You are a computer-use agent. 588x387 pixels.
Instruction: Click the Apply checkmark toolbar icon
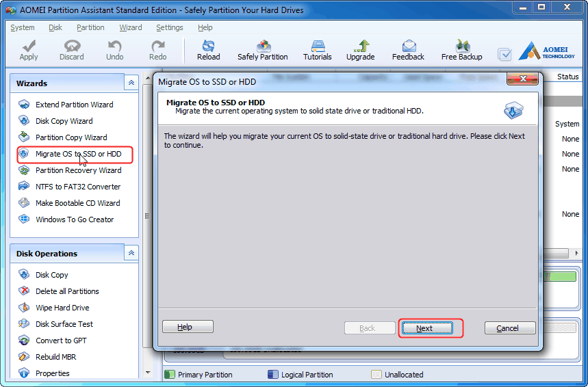tap(29, 46)
